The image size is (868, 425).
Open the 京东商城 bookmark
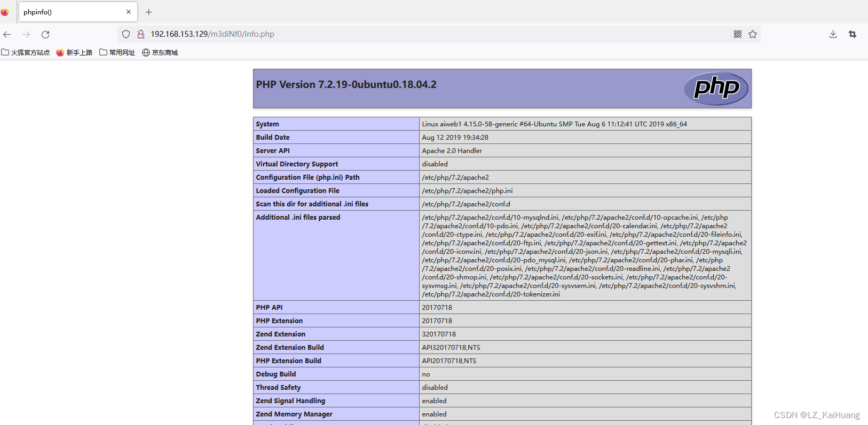[x=160, y=52]
